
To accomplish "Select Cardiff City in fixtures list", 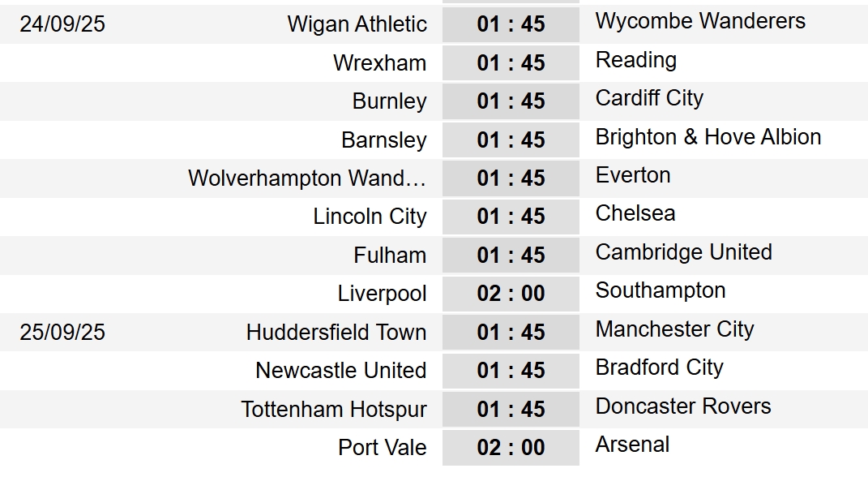I will click(649, 98).
